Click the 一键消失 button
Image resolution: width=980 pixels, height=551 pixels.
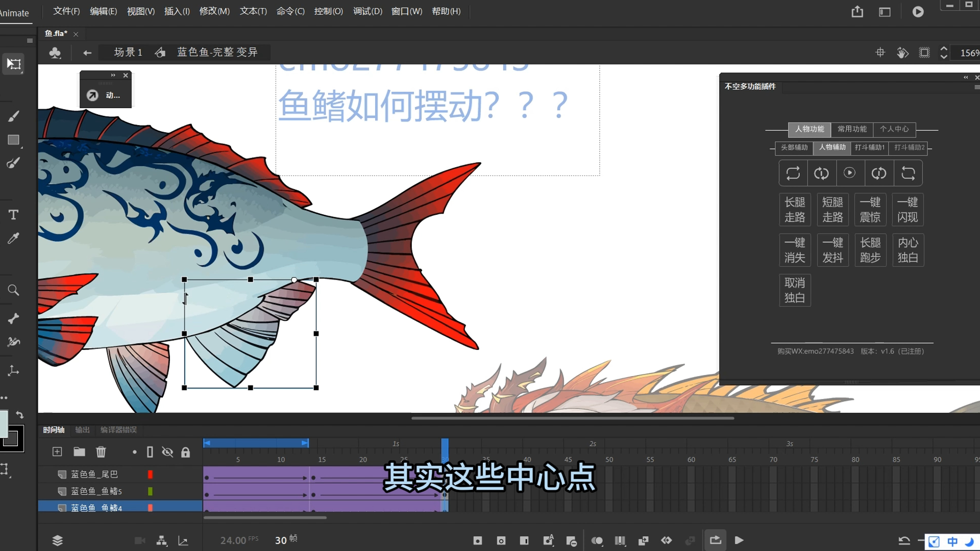(795, 250)
